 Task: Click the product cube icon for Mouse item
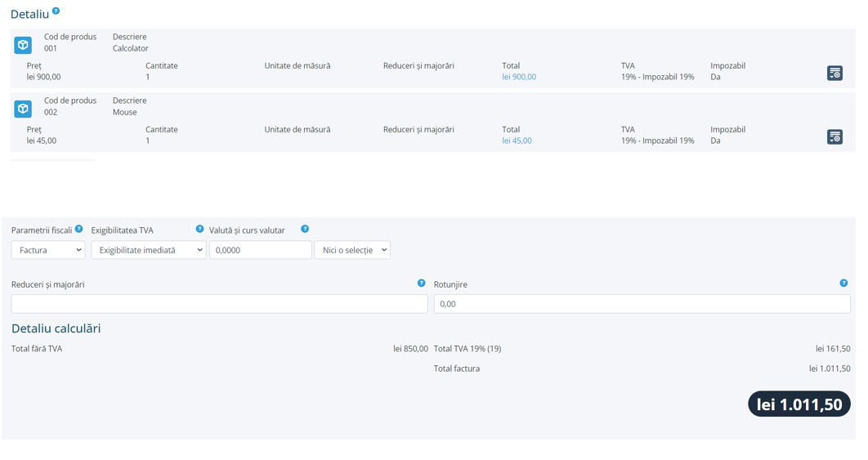pyautogui.click(x=23, y=109)
